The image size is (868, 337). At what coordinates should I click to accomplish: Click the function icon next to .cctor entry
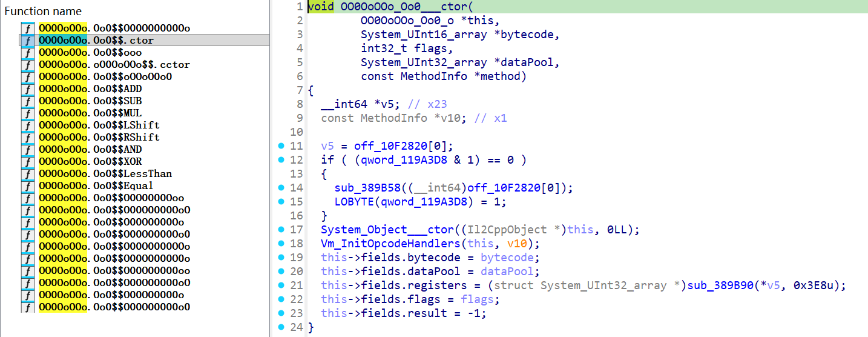[27, 65]
